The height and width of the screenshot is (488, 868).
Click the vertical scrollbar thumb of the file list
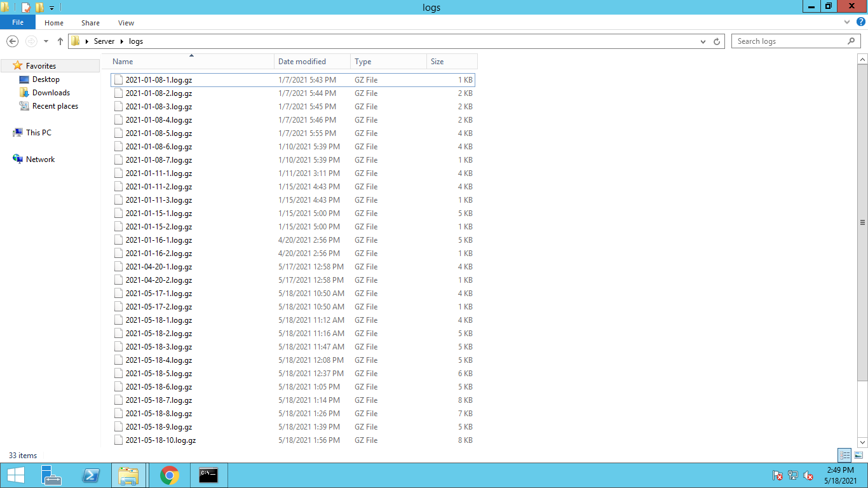point(862,222)
